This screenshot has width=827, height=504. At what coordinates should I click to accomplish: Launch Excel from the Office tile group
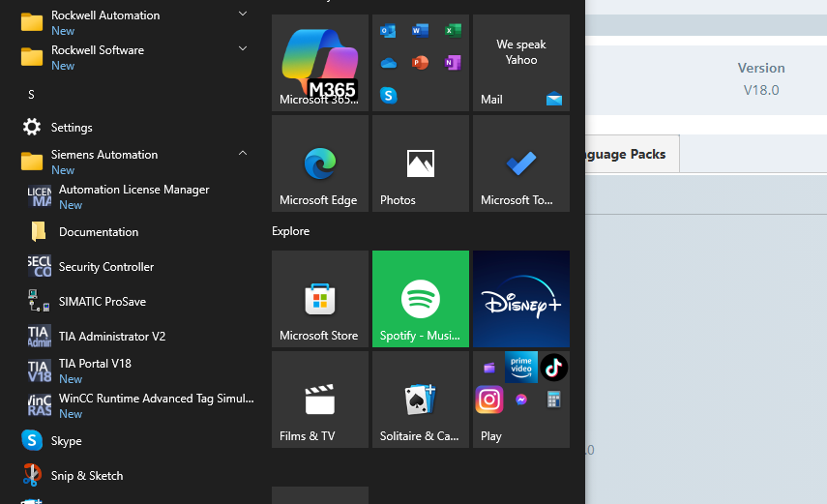453,31
